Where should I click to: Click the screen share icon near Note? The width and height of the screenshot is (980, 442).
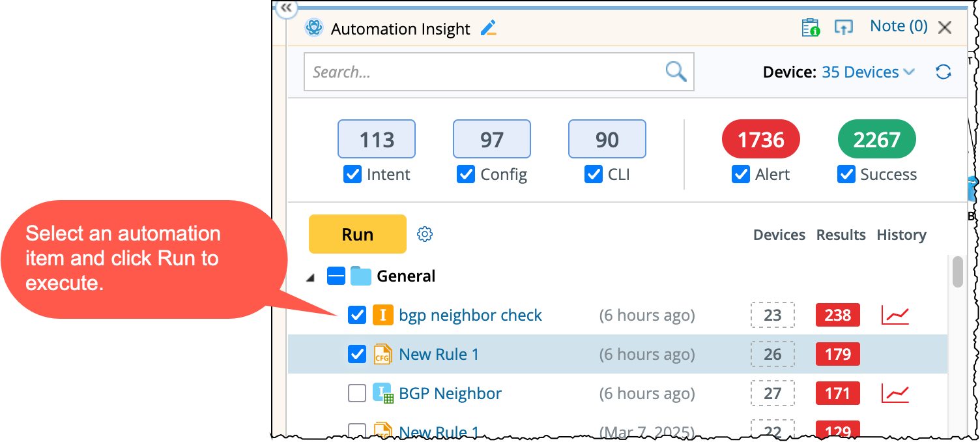point(844,28)
